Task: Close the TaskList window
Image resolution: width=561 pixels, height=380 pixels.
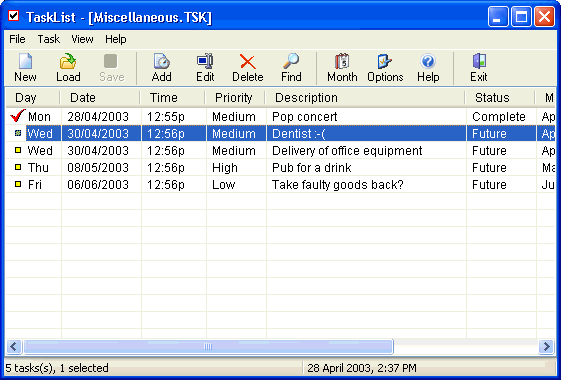Action: (x=544, y=16)
